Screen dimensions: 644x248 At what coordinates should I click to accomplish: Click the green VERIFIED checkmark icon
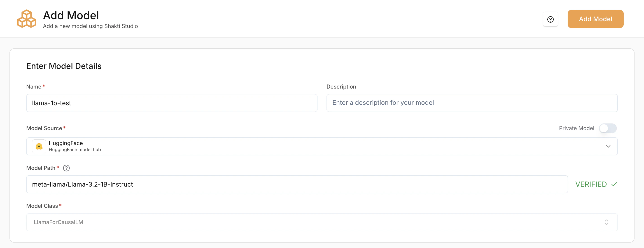click(x=614, y=184)
